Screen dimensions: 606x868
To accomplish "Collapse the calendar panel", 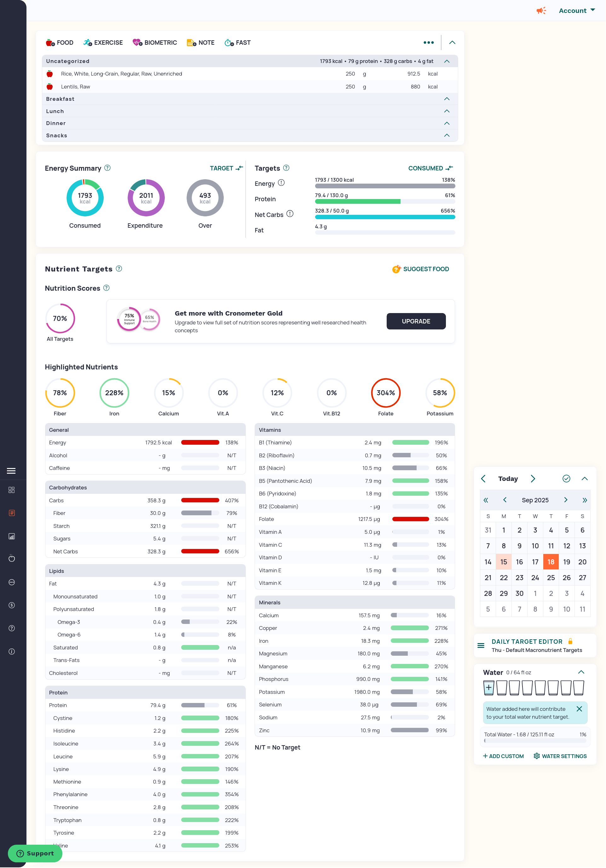I will click(585, 479).
